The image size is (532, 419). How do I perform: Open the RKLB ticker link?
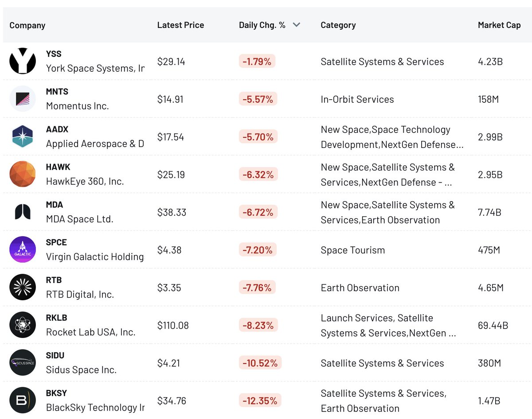tap(56, 318)
